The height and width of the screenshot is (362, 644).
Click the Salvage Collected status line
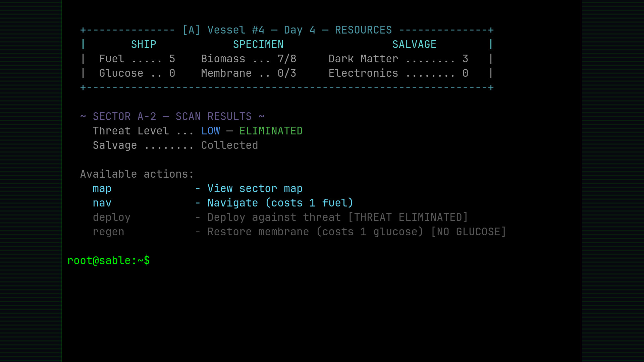(x=175, y=145)
